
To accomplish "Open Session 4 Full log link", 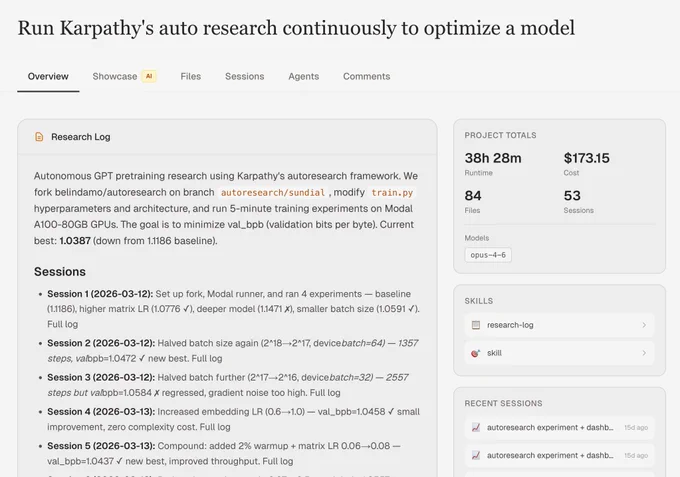I will (215, 427).
